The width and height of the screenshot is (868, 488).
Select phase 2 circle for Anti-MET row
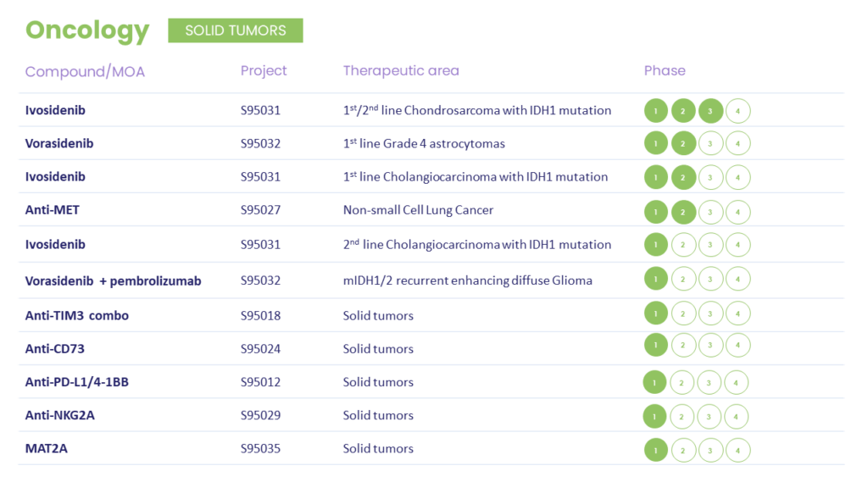click(684, 212)
